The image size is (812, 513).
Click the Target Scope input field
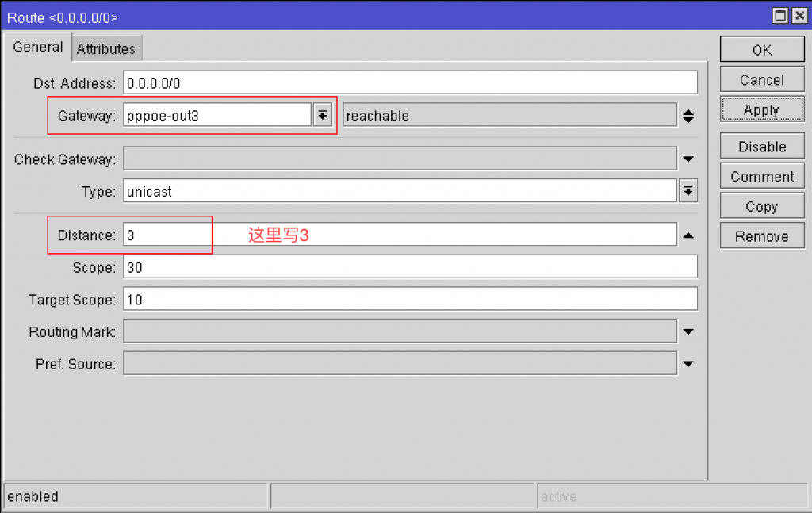[411, 299]
